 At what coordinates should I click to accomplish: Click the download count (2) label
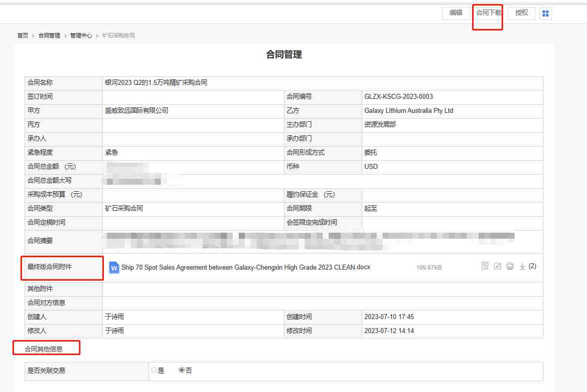point(532,266)
